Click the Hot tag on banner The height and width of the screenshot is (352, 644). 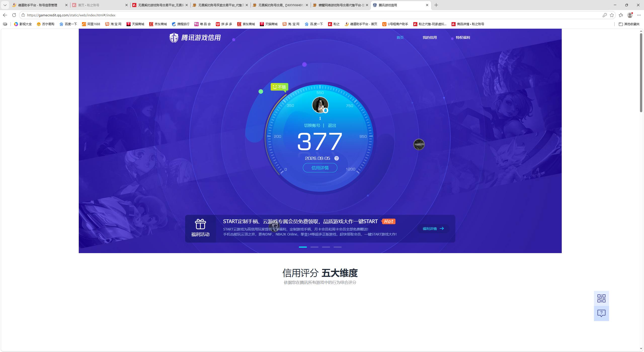click(x=388, y=221)
